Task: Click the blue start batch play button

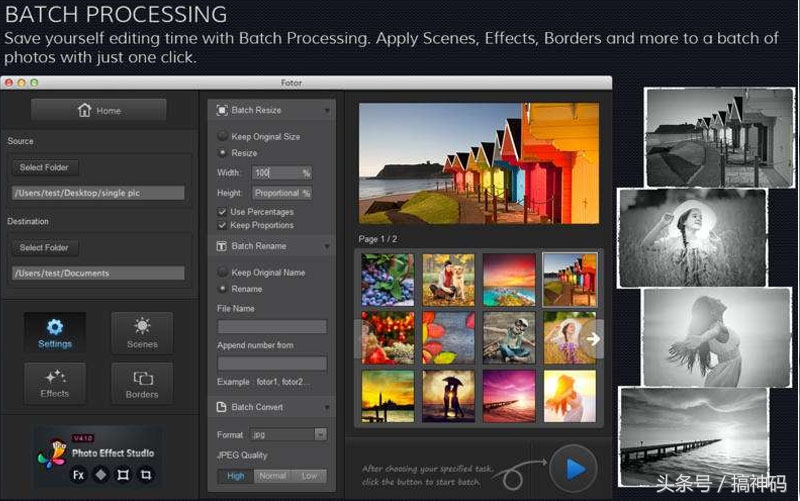Action: click(573, 467)
